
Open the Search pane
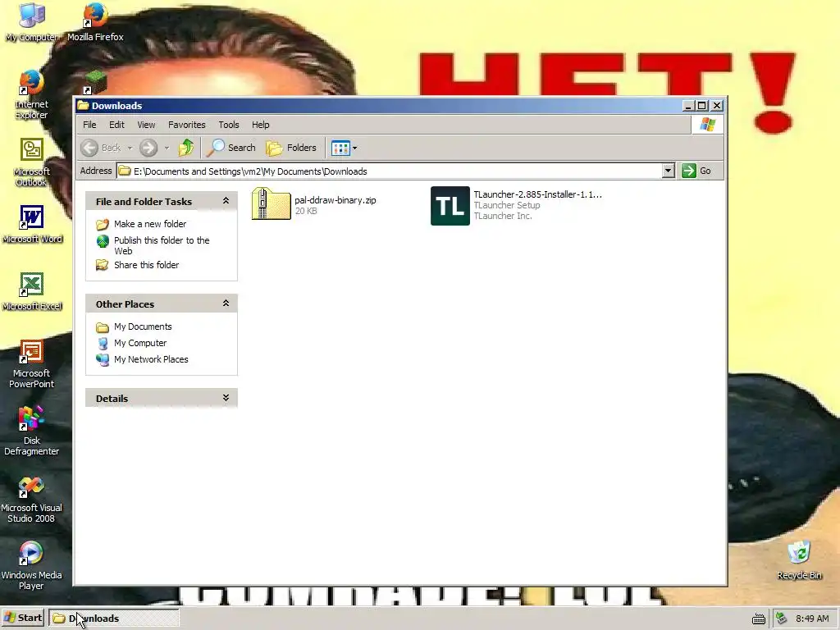click(232, 148)
